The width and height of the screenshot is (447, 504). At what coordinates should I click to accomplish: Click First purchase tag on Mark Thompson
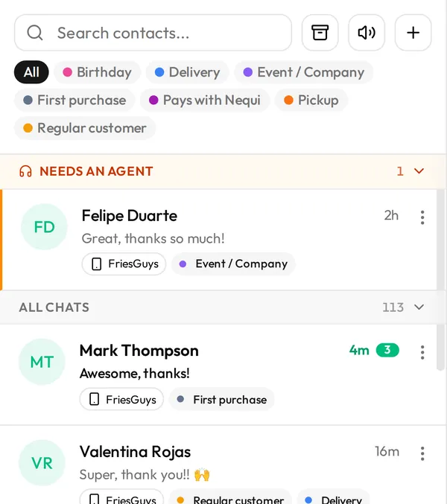pyautogui.click(x=222, y=400)
